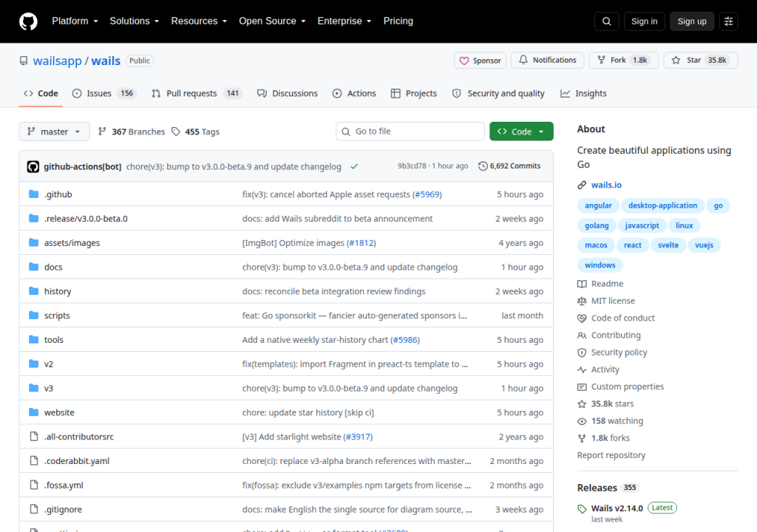Click the .gitignore file icon
This screenshot has width=757, height=532.
coord(34,509)
